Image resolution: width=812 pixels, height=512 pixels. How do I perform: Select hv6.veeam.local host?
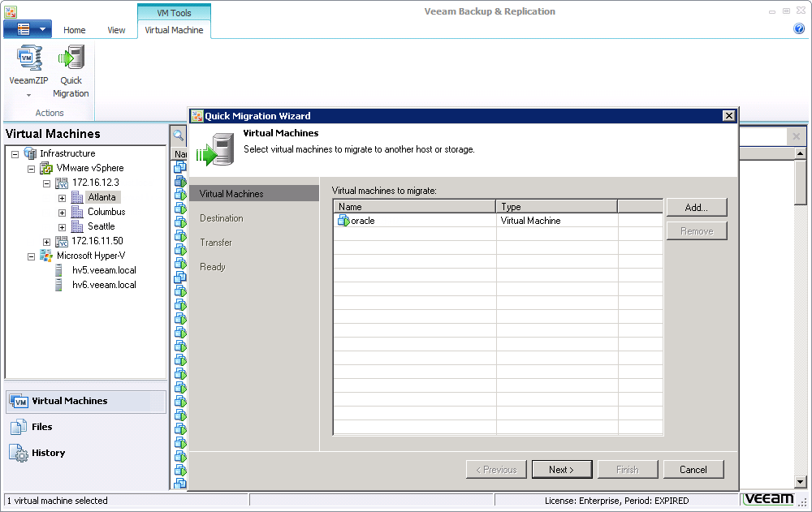[104, 285]
